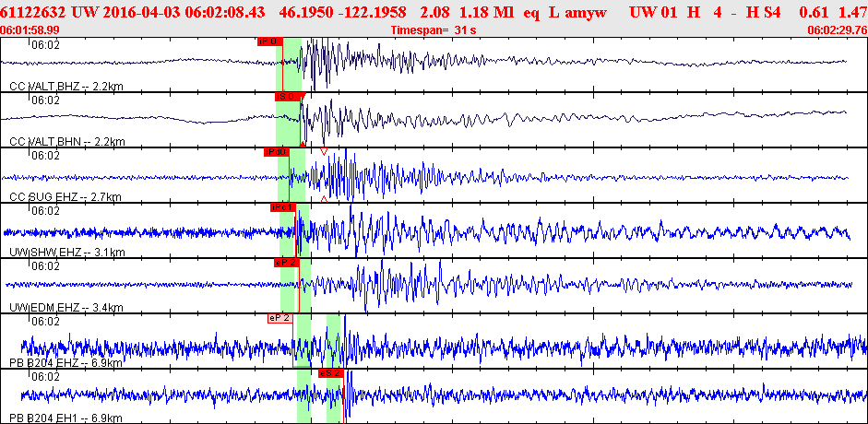Select the eP 2 pick flag on EDM EHZ
868x424 pixels.
tap(286, 263)
